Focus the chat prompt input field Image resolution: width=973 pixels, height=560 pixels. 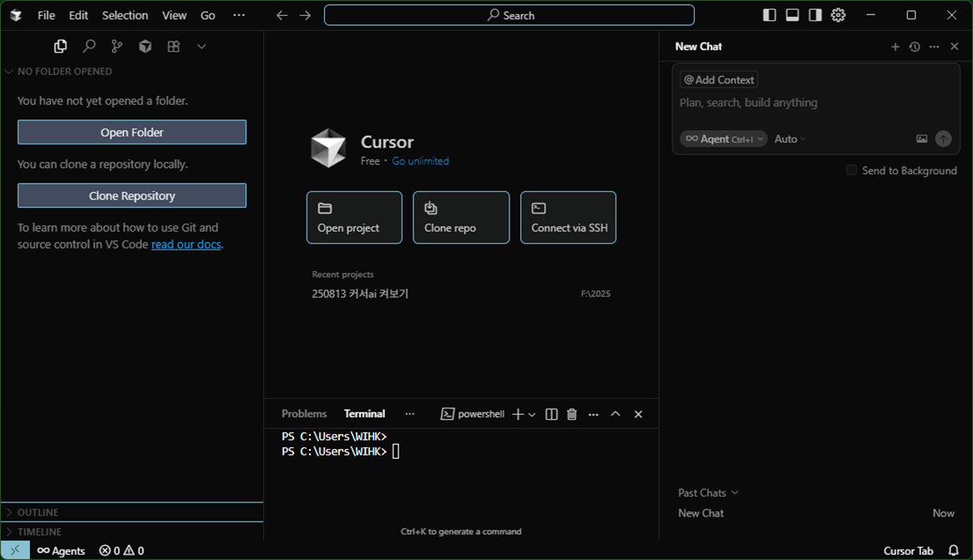tap(815, 103)
